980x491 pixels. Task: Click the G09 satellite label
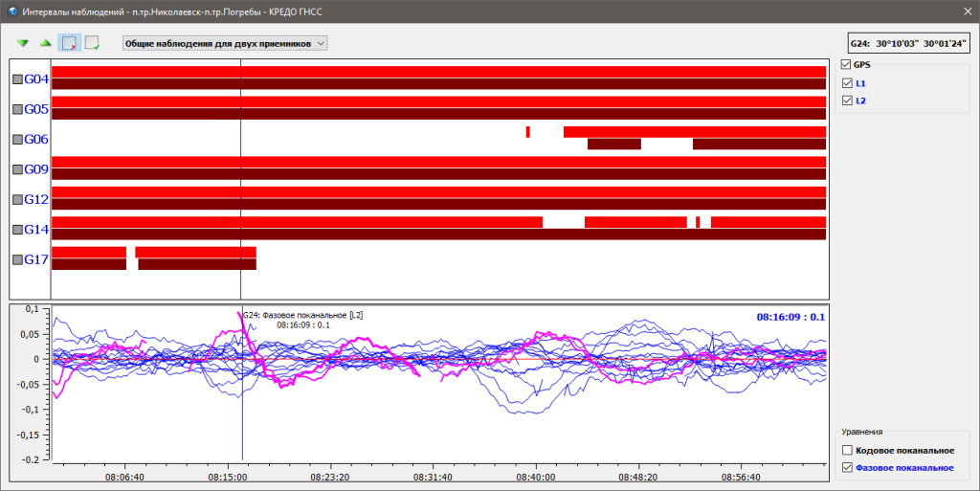(36, 169)
